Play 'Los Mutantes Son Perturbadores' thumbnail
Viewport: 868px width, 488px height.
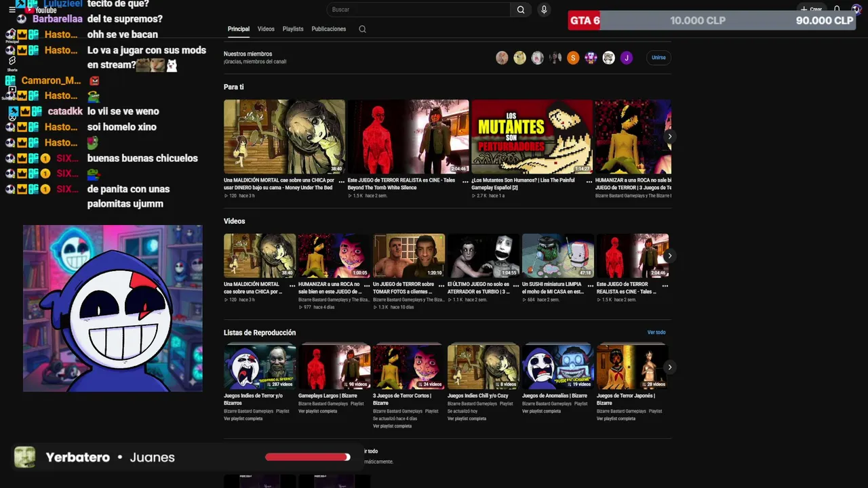(532, 137)
